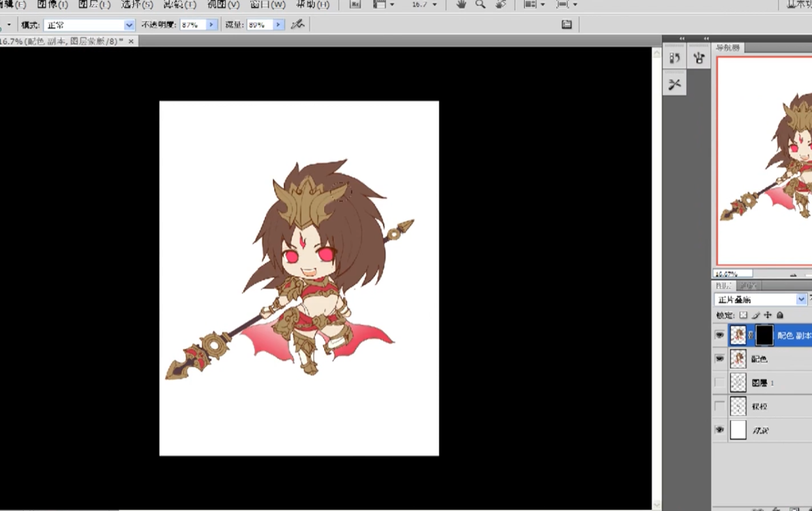
Task: Open the 图层(L) menu
Action: [x=95, y=4]
